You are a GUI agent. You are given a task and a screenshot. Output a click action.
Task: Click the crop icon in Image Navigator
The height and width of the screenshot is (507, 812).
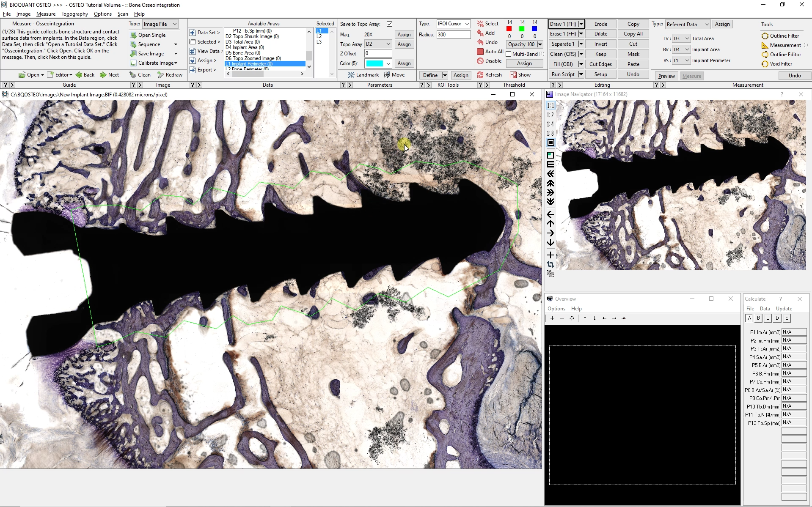[551, 265]
